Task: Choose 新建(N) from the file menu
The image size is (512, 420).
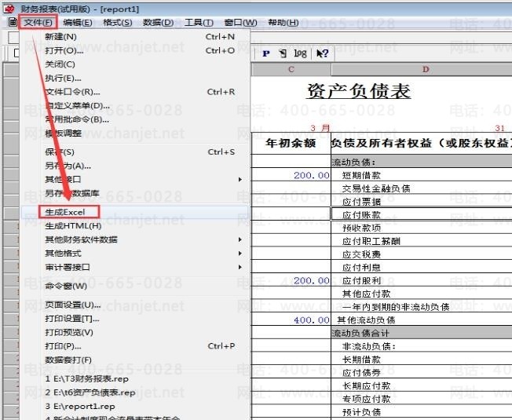Action: 135,37
